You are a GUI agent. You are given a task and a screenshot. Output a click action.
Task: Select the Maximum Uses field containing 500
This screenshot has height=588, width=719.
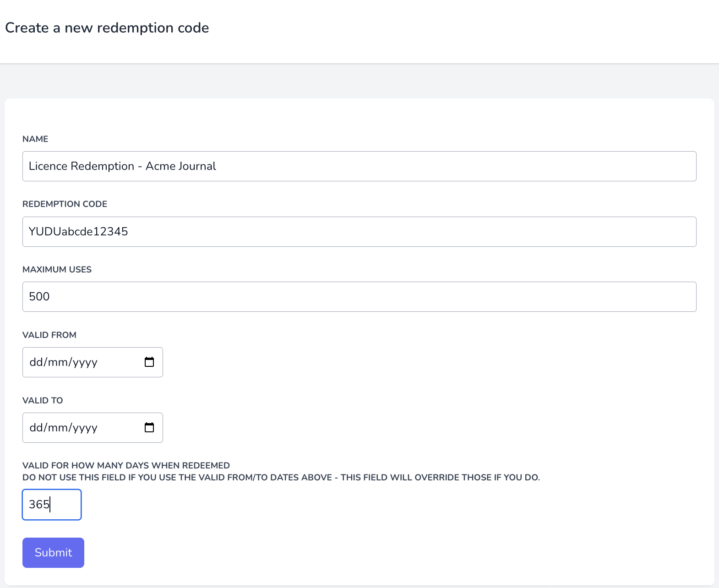[x=359, y=297]
